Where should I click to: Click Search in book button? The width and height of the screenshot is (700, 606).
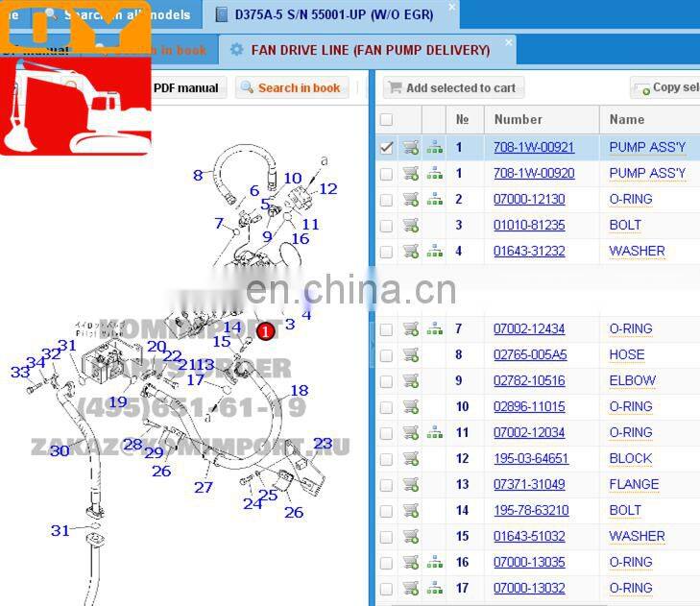[293, 87]
